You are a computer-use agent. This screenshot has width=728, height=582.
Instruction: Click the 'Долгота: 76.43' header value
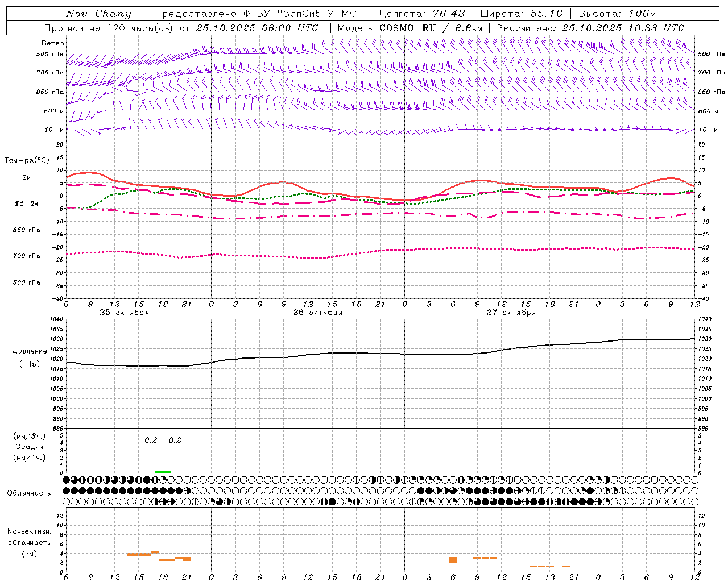click(421, 14)
